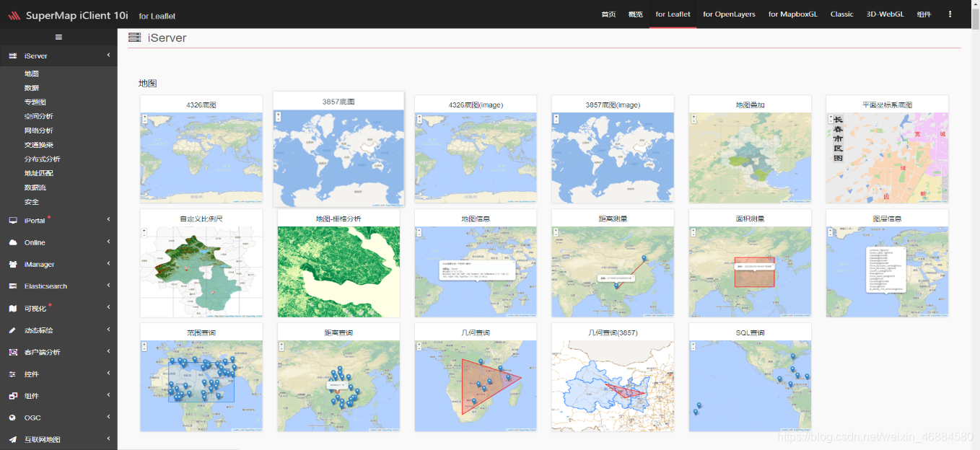980x450 pixels.
Task: Go to 交通换乘 in the sidebar
Action: pos(38,145)
